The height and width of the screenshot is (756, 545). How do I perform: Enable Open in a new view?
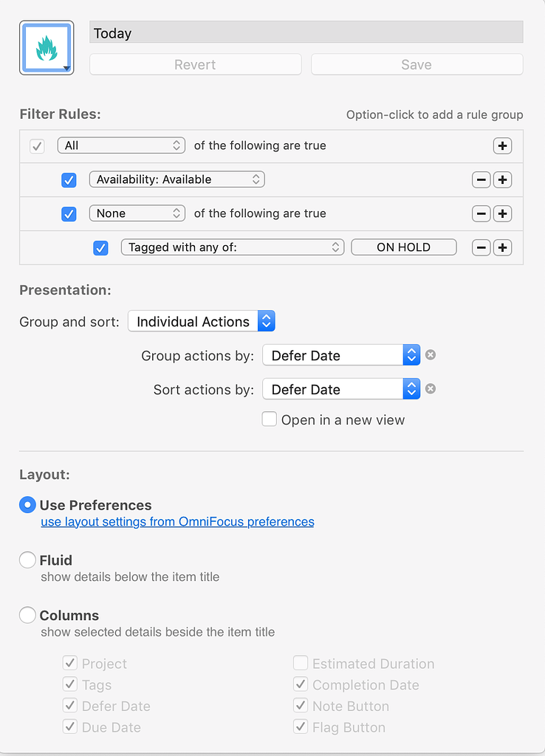(270, 419)
